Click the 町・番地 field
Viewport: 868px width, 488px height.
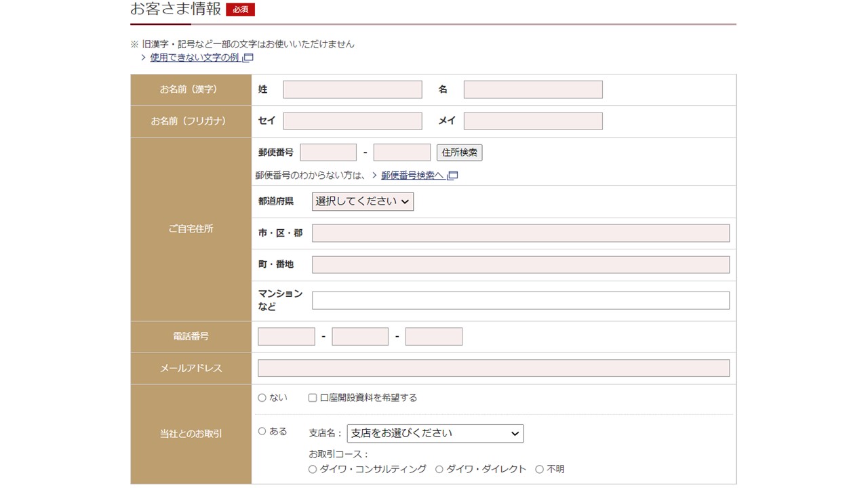(521, 264)
